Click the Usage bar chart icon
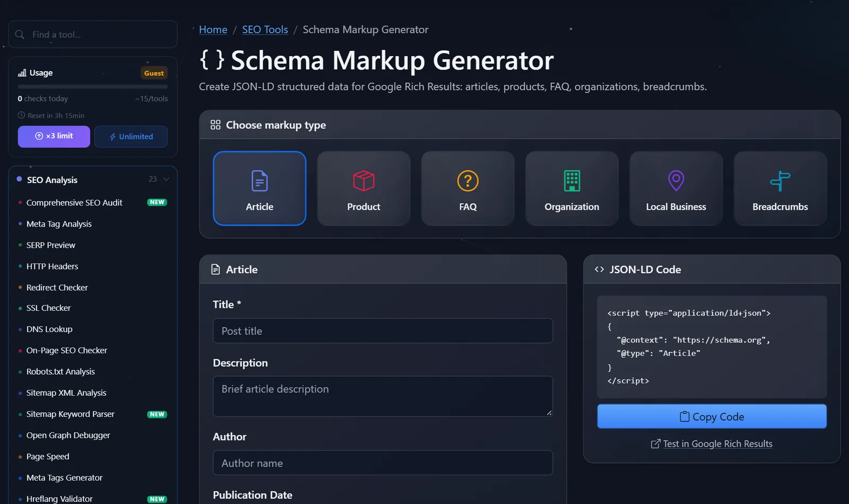This screenshot has height=504, width=849. click(x=22, y=73)
